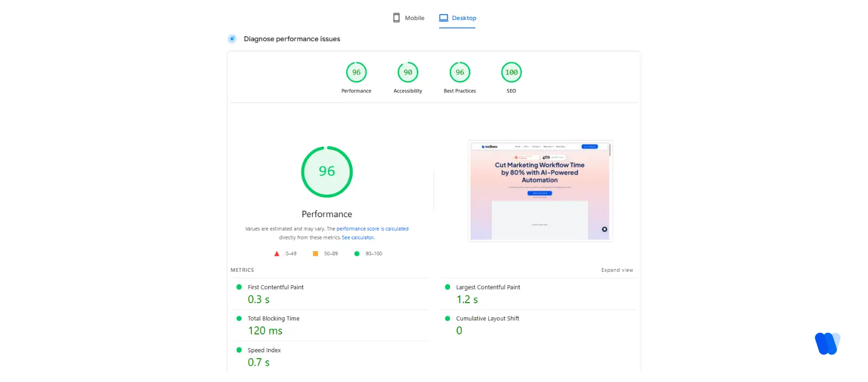Click the Accessibility label under score 90
This screenshot has width=868, height=382.
coord(408,91)
